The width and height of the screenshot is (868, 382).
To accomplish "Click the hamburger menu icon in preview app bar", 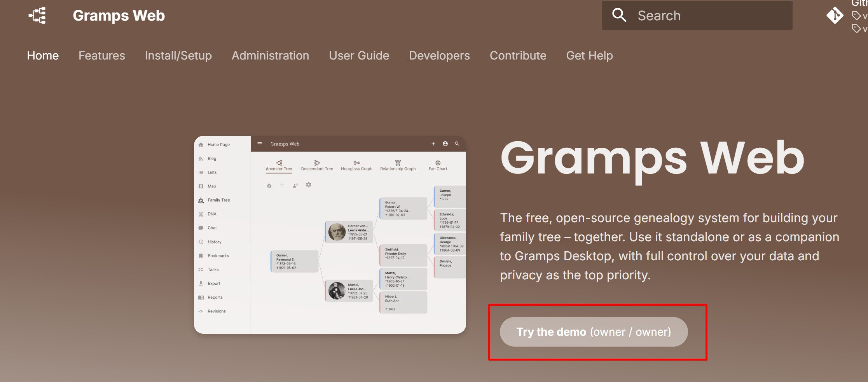I will pyautogui.click(x=260, y=144).
